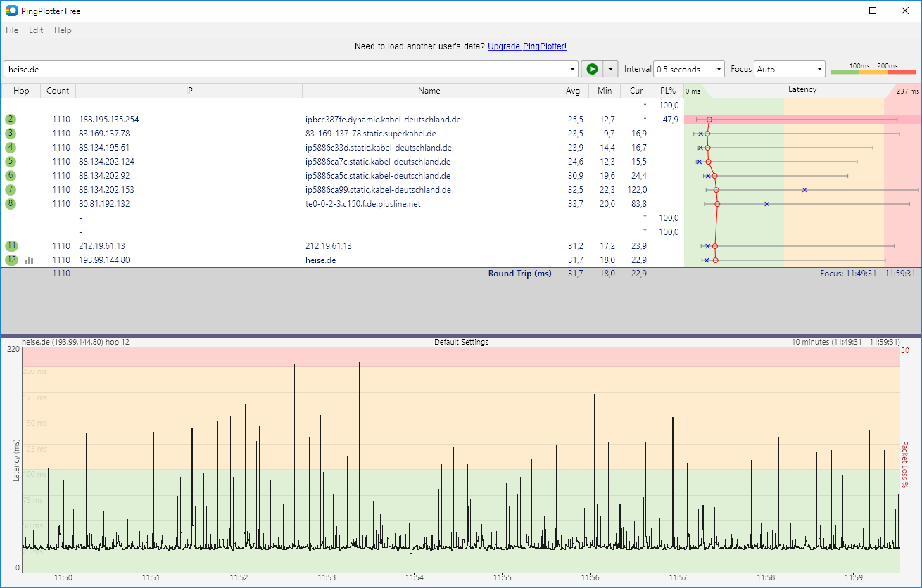922x588 pixels.
Task: Click hop 8 red average latency circle
Action: [717, 204]
